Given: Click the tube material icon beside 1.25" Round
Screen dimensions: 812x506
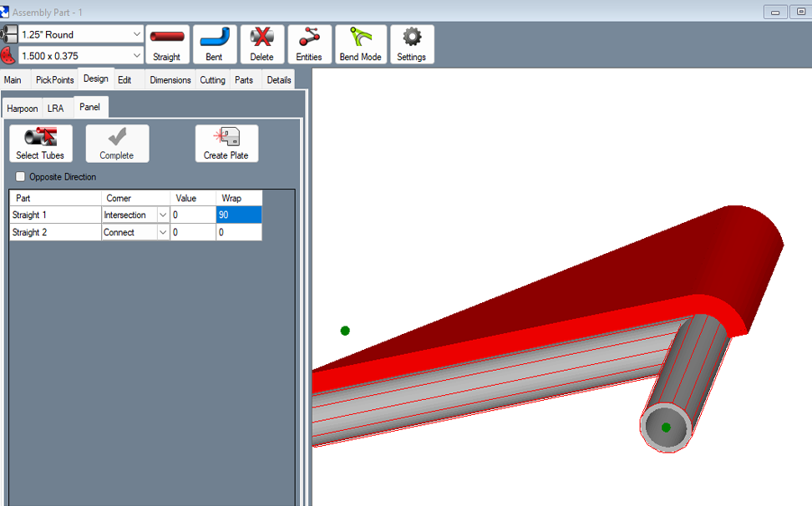Looking at the screenshot, I should [9, 35].
